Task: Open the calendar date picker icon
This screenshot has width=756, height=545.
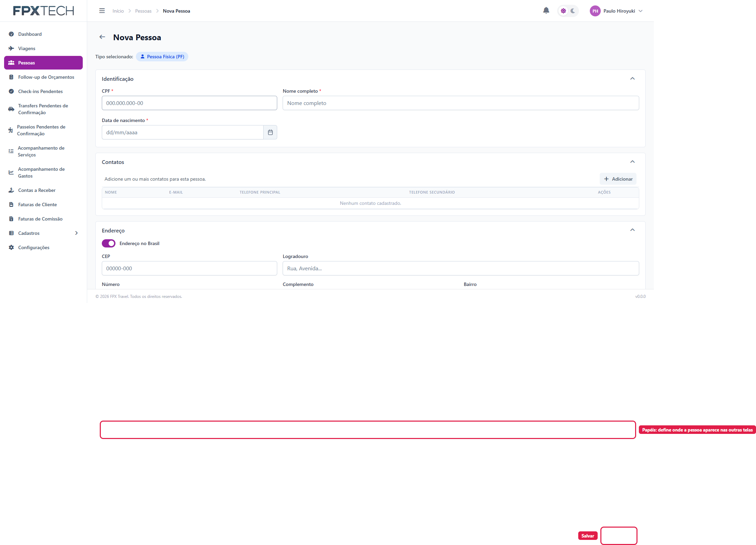Action: pyautogui.click(x=270, y=132)
